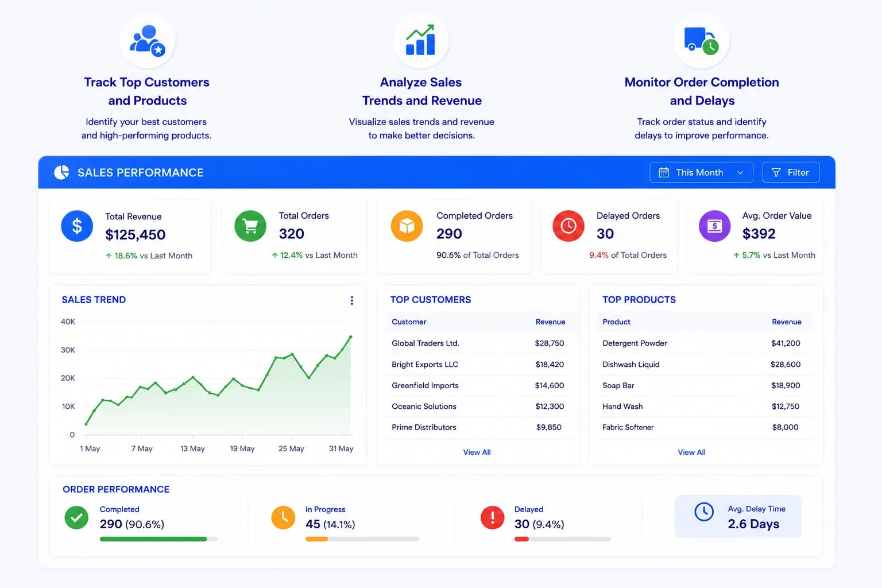
Task: Select the Soap Bar product row
Action: point(705,386)
